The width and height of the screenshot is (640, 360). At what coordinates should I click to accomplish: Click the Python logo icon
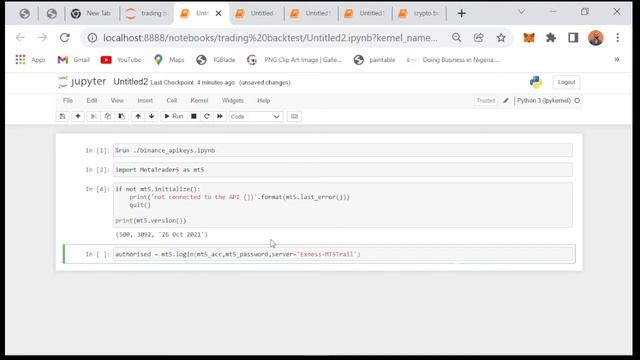pyautogui.click(x=536, y=82)
